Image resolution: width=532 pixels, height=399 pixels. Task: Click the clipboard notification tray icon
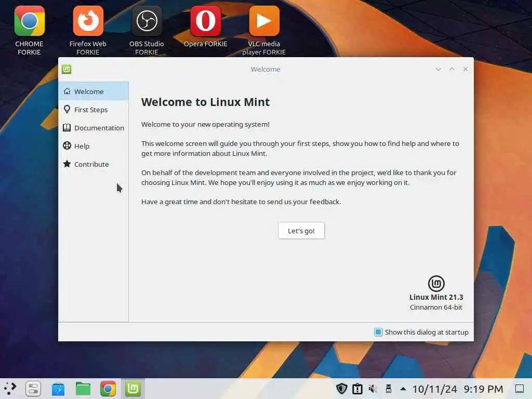[x=357, y=389]
